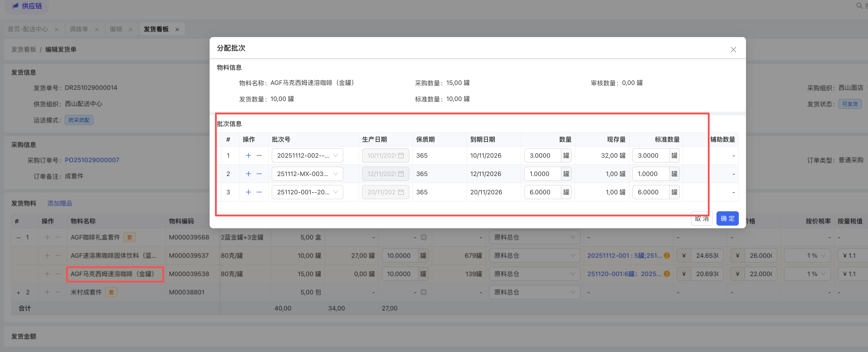Expand batch dropdown 251120-001
Screen dimensions: 868x352
[307, 192]
